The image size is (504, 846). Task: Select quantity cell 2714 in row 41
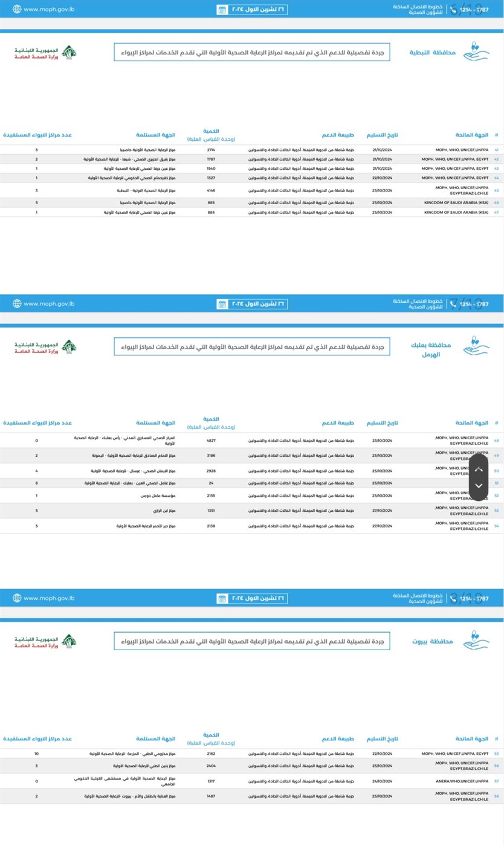212,149
